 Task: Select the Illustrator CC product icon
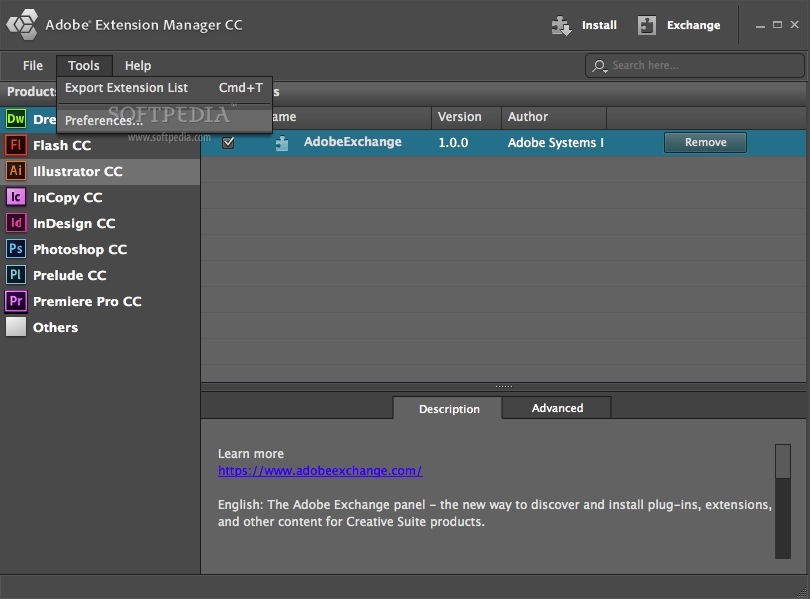15,171
